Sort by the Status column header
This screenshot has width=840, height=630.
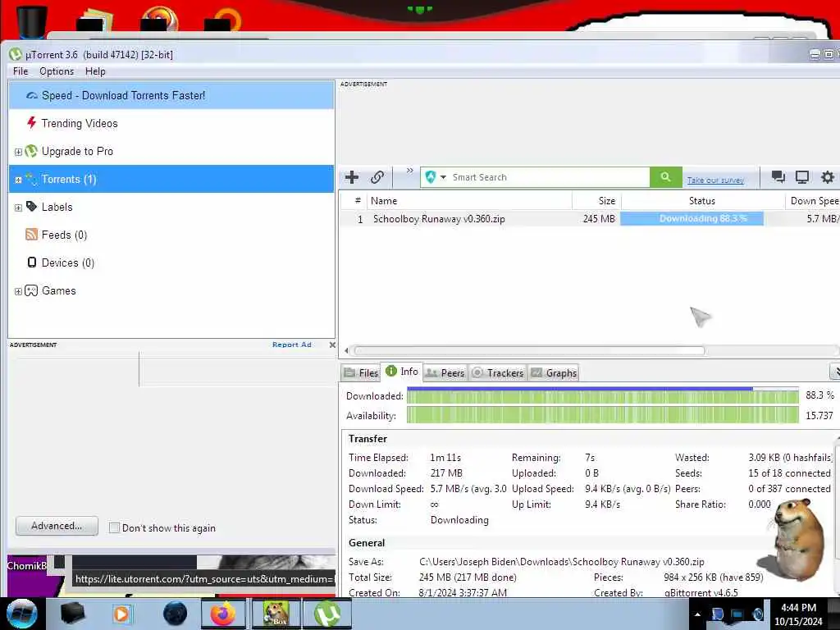702,201
